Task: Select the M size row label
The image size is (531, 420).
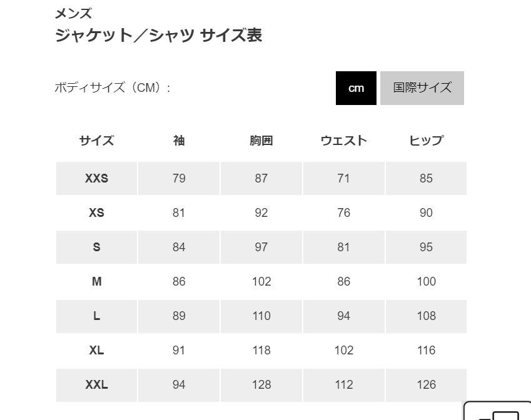Action: [x=96, y=282]
